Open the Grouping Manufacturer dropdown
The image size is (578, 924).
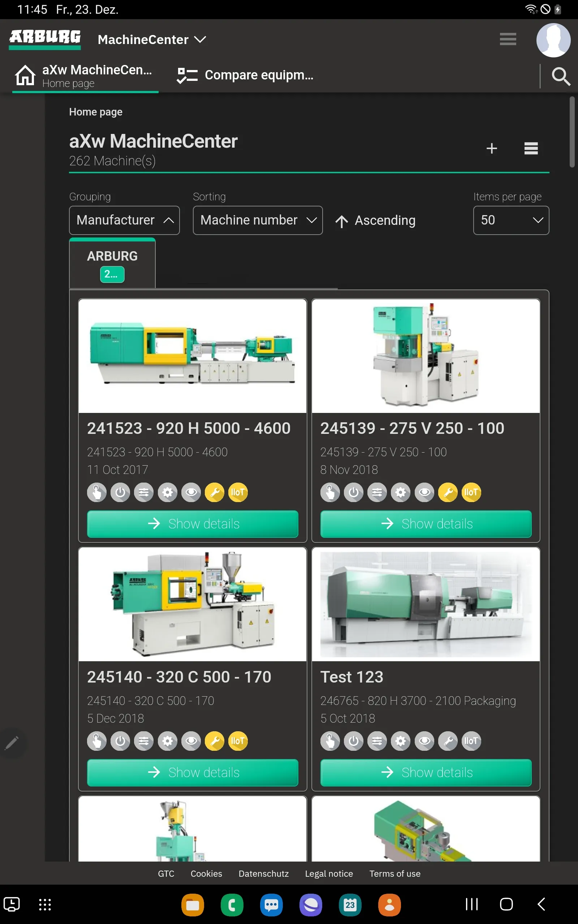(x=124, y=220)
